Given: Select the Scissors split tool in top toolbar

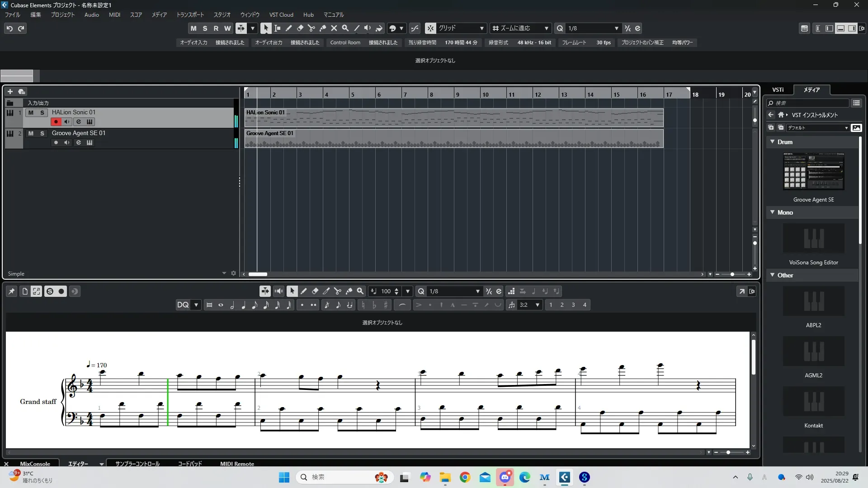Looking at the screenshot, I should pyautogui.click(x=311, y=28).
